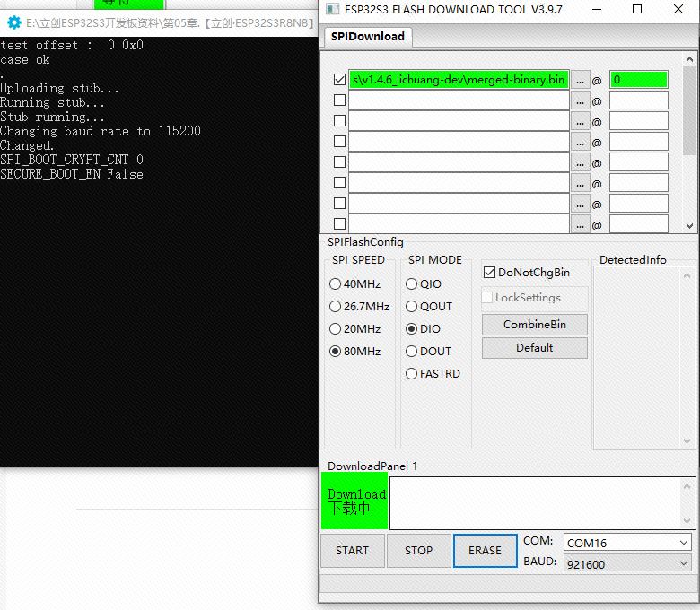Image resolution: width=700 pixels, height=610 pixels.
Task: Click scroll up arrow of file list
Action: [689, 59]
